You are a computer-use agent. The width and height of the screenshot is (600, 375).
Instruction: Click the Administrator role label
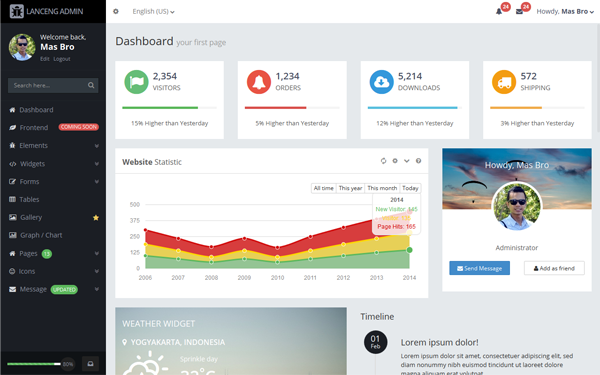[x=517, y=248]
